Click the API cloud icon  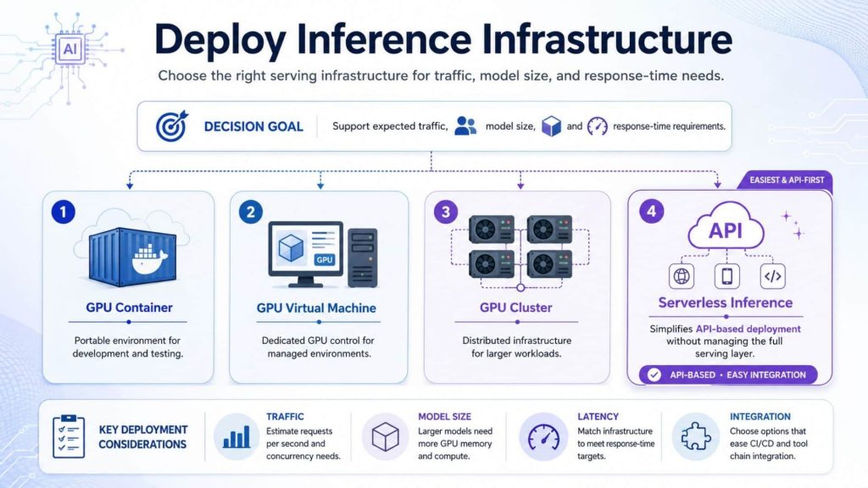[726, 227]
